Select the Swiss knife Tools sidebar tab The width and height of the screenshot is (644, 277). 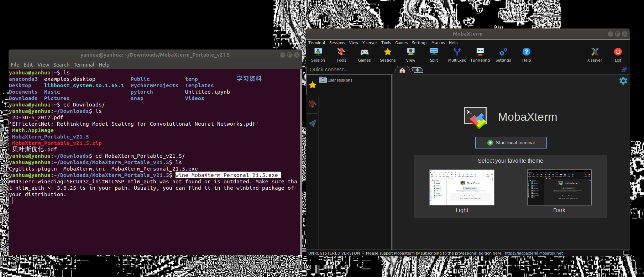[313, 104]
